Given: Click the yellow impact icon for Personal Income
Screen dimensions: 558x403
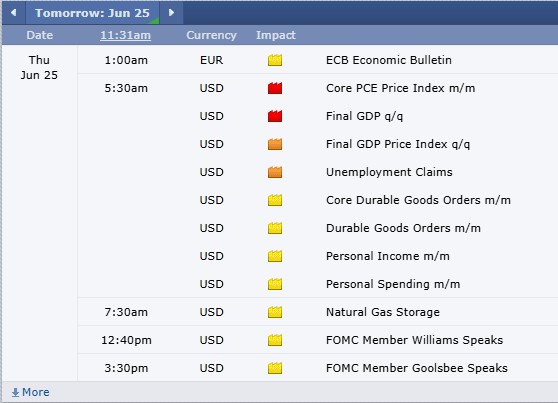Looking at the screenshot, I should click(275, 256).
